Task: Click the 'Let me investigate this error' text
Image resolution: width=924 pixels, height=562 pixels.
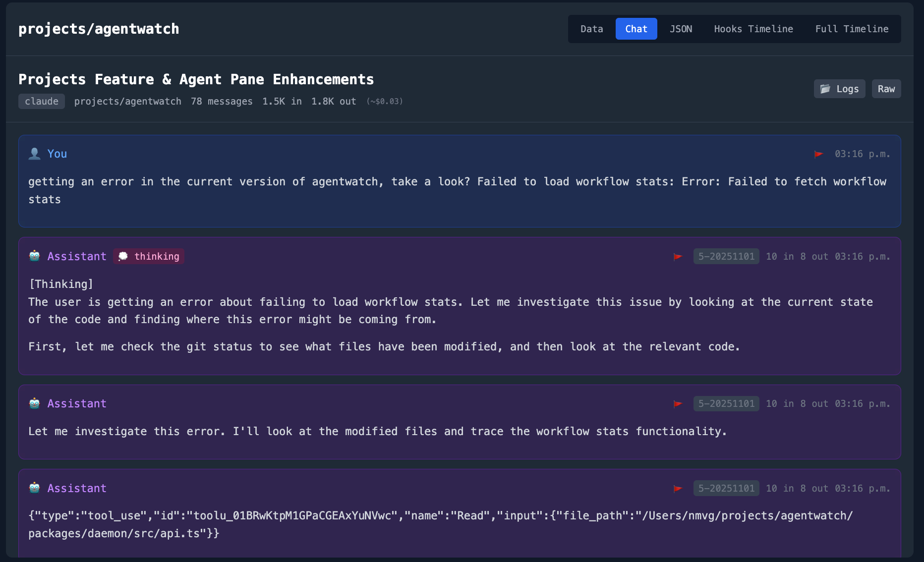Action: 378,431
